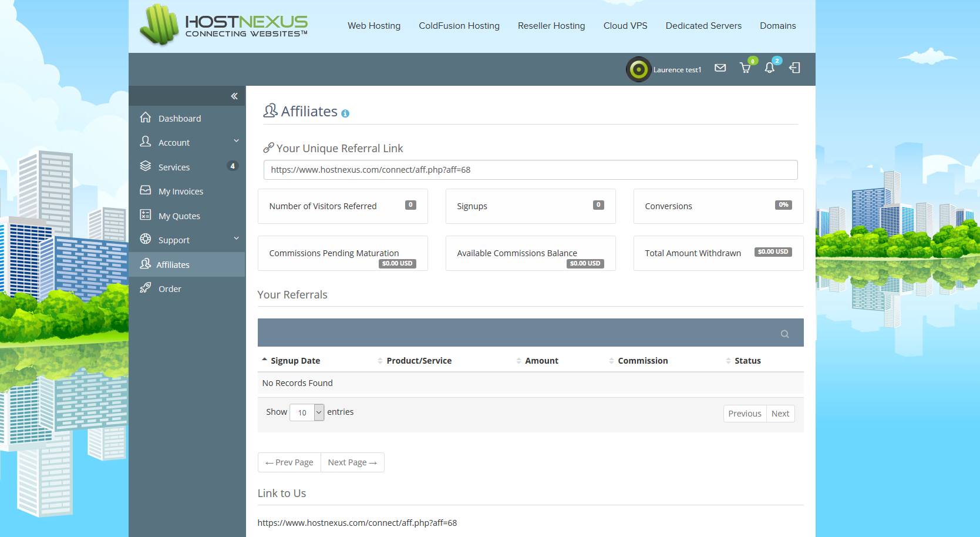Click the Previous pagination button
Viewport: 980px width, 537px height.
(x=745, y=414)
